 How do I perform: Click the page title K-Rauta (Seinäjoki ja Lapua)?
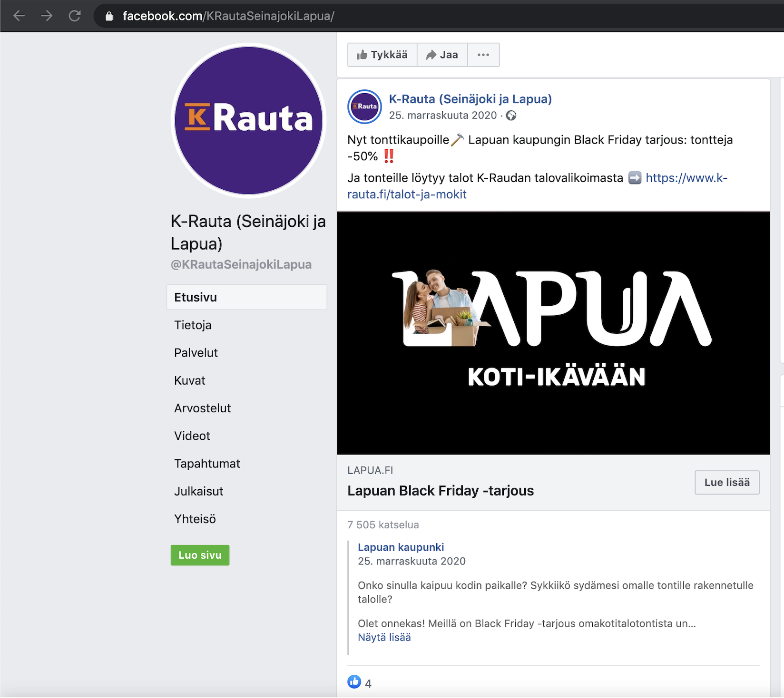coord(248,232)
